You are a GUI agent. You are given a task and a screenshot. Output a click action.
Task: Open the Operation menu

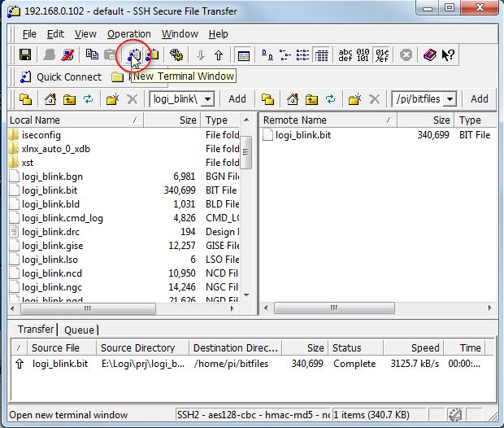[129, 34]
